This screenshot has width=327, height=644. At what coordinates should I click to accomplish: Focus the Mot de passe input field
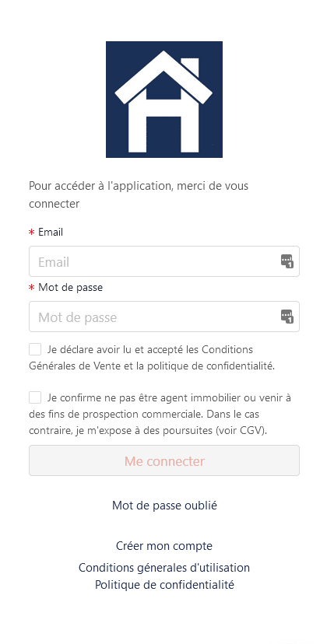(x=164, y=317)
